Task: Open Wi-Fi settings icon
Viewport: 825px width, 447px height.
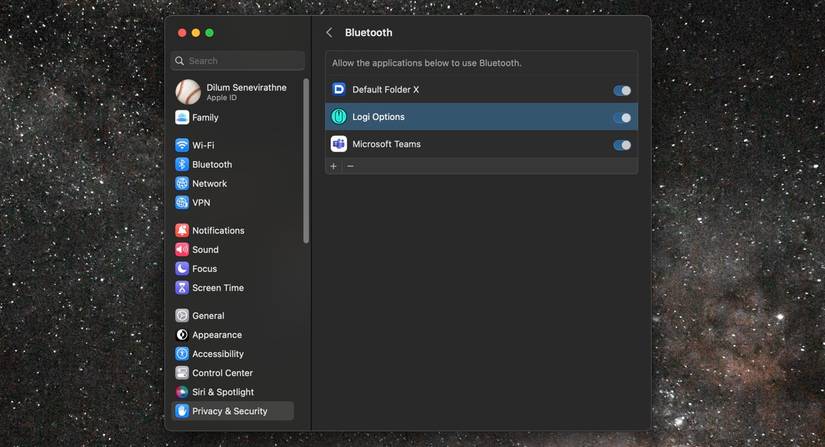Action: (182, 145)
